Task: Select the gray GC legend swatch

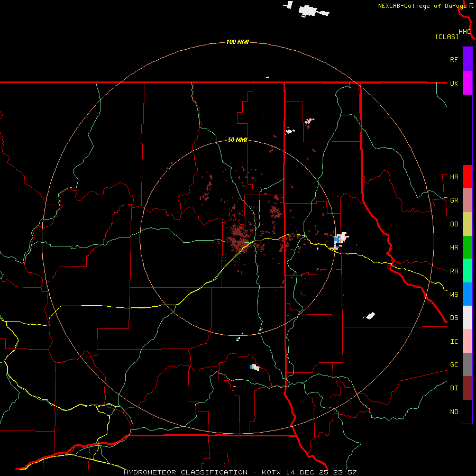Action: 467,364
